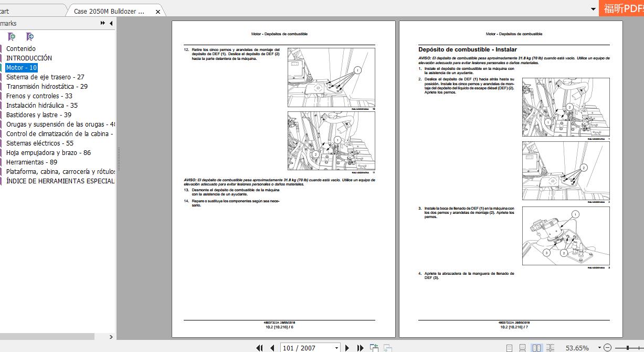Open Orugas y suspensión de las orugas
Screen dimensions: 644x352
[x=60, y=125]
